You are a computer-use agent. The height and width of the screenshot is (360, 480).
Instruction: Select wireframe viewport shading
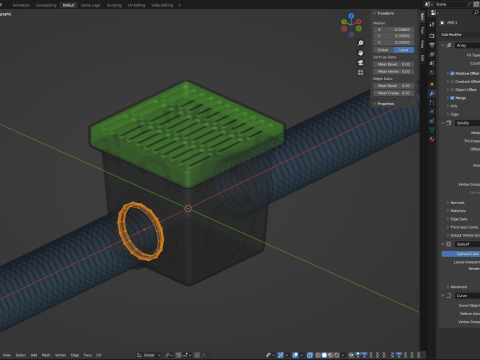pos(318,355)
